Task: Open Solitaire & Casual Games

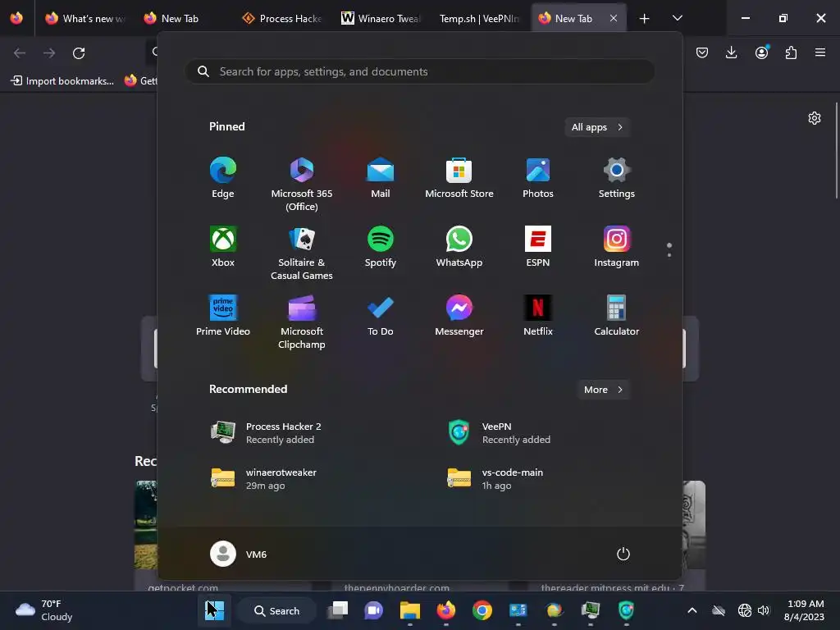Action: (x=302, y=253)
